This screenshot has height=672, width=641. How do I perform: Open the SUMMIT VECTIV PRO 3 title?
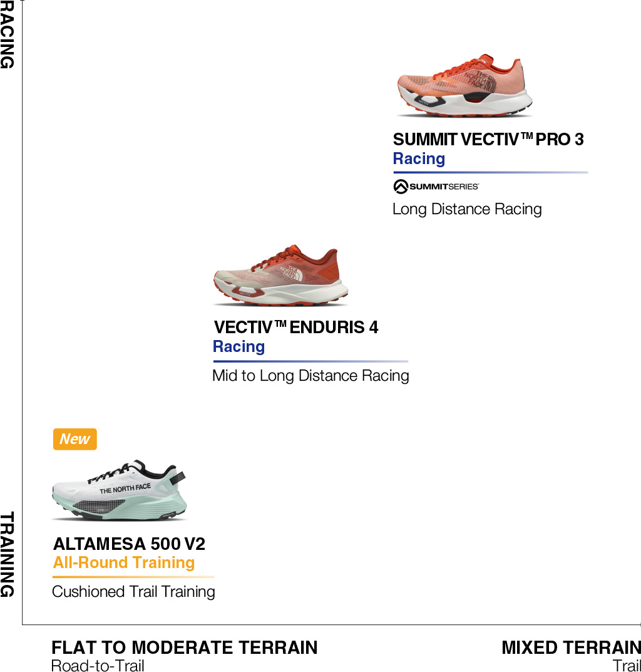click(488, 139)
